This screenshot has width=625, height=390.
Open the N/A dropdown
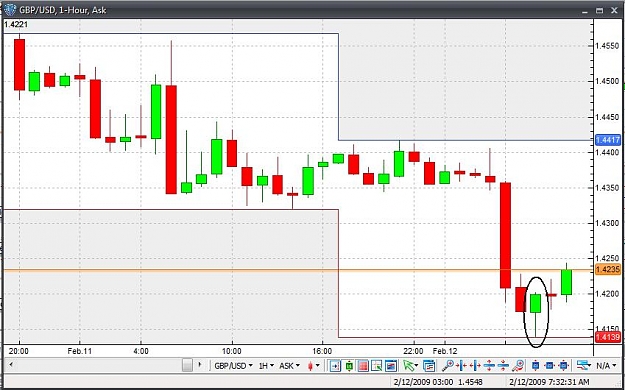(x=607, y=365)
